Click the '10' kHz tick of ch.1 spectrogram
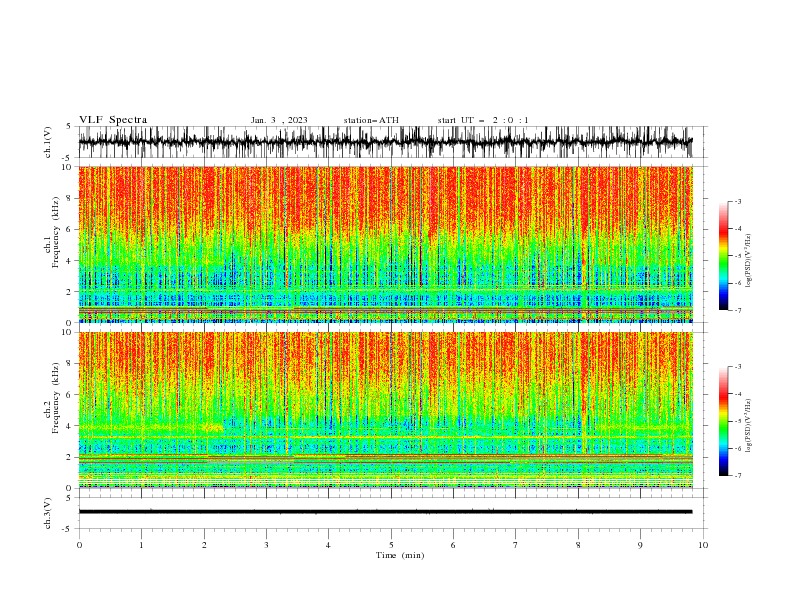 (x=66, y=167)
